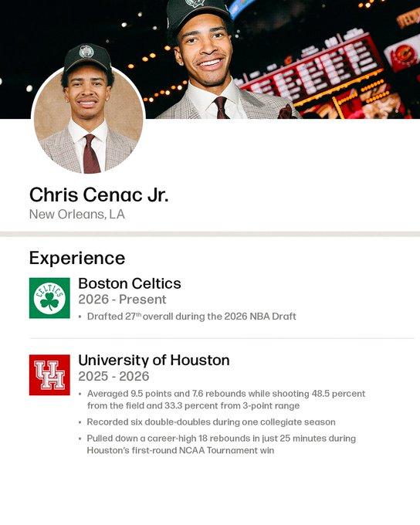Click the 2025 - 2026 date range
420x525 pixels.
pos(113,376)
